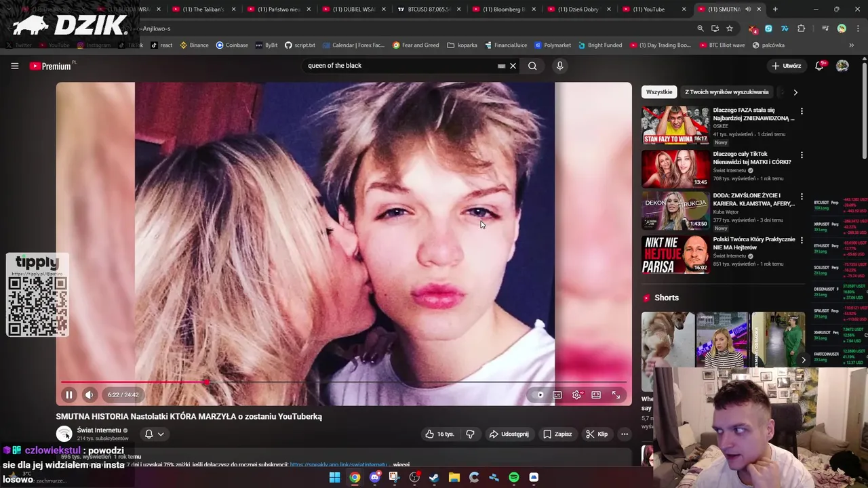Screen dimensions: 868x488
Task: Select 'Z Twoich wyników wyszukiwania' chip
Action: click(x=726, y=92)
